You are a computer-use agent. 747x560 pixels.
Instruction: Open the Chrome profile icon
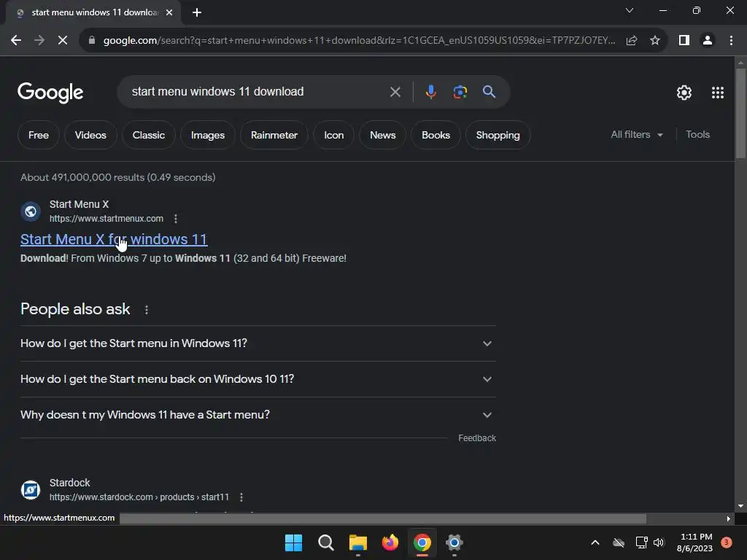[x=708, y=41]
